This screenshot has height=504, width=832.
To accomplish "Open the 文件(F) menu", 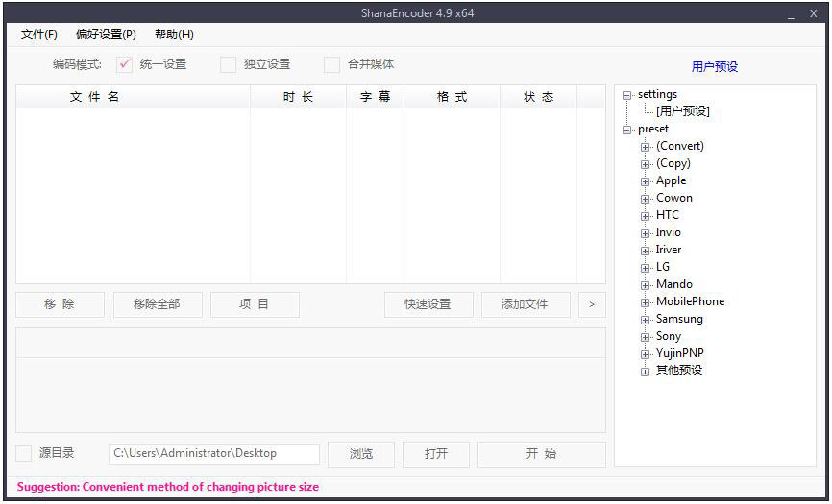I will (x=39, y=35).
